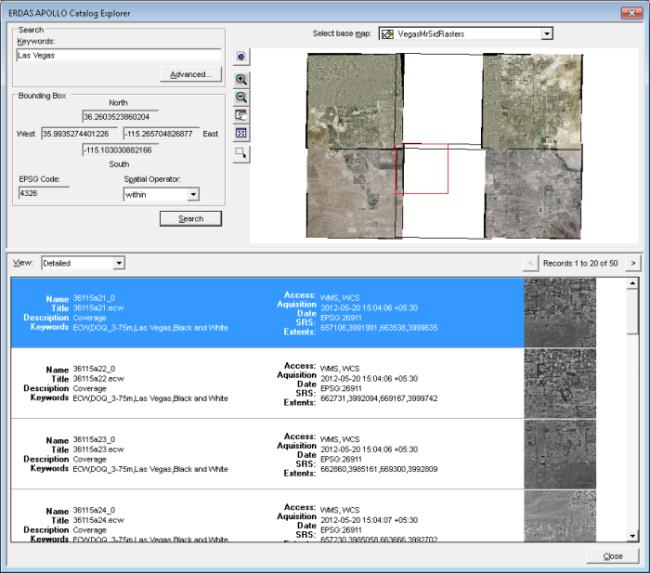
Task: Click the keywords text of record 36115a23_0
Action: coord(150,469)
